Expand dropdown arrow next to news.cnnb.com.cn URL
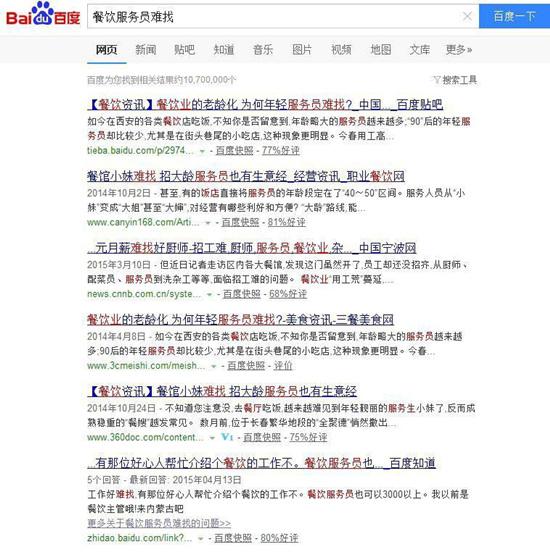 click(209, 294)
